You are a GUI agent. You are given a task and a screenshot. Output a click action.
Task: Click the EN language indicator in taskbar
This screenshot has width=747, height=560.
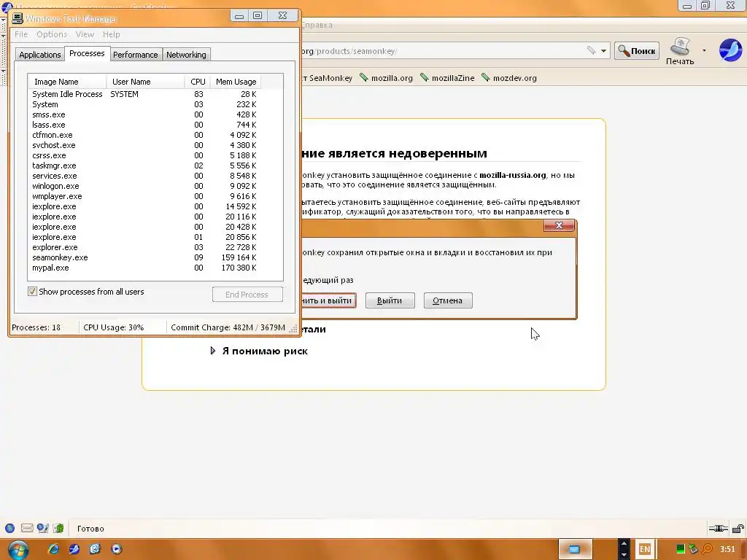(645, 549)
